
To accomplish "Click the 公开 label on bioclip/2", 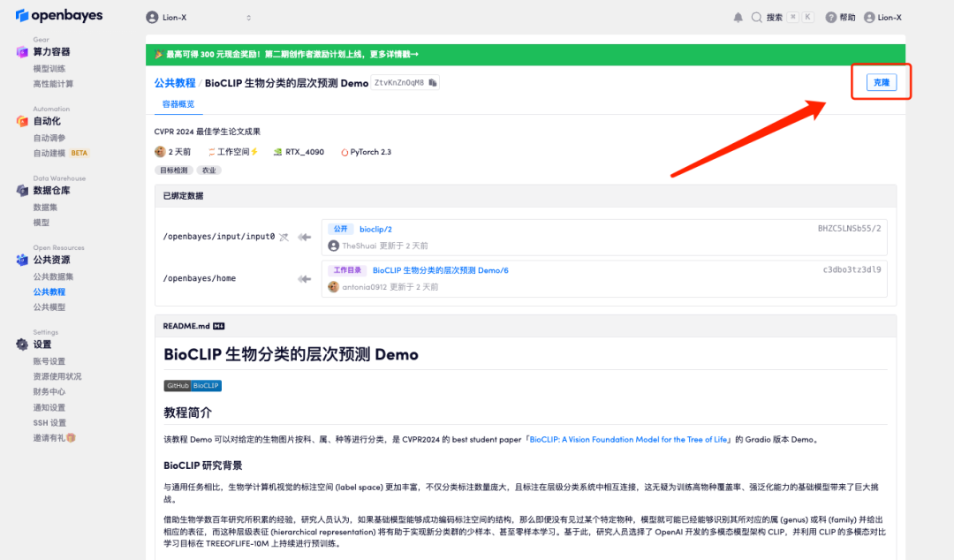I will (341, 229).
